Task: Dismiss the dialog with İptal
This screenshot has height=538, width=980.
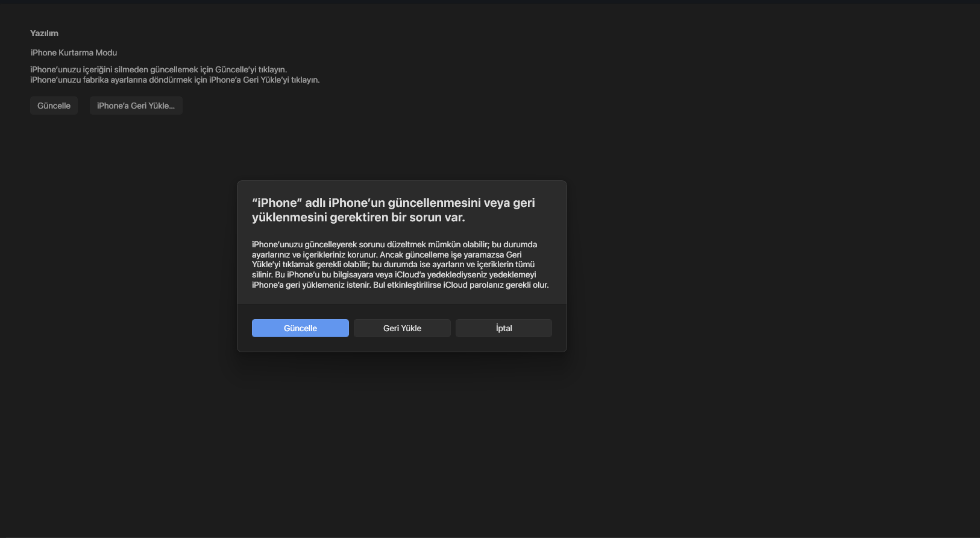Action: tap(504, 328)
